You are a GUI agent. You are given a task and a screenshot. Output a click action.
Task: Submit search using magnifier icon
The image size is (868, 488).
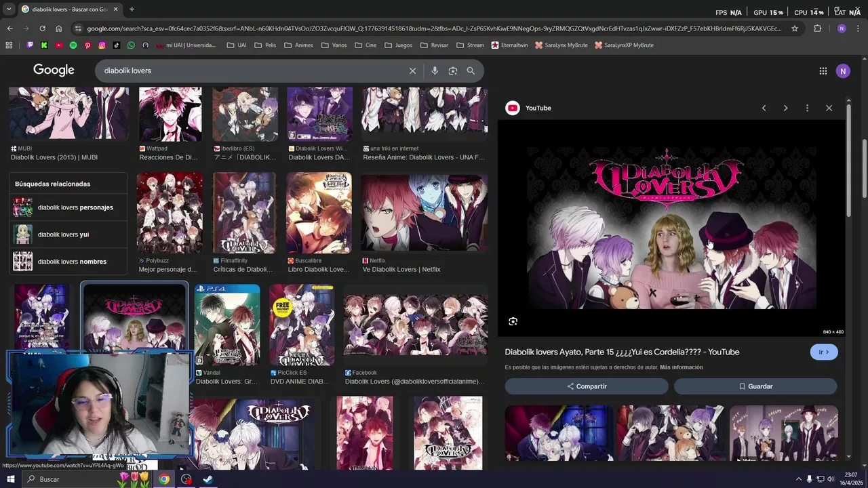coord(471,70)
